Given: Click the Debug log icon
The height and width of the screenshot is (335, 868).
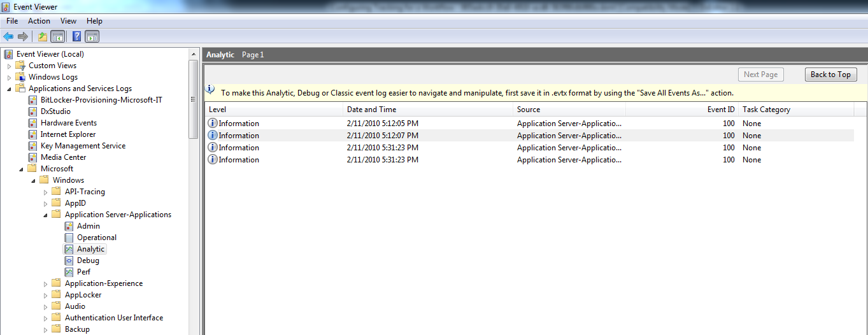Looking at the screenshot, I should click(x=69, y=260).
